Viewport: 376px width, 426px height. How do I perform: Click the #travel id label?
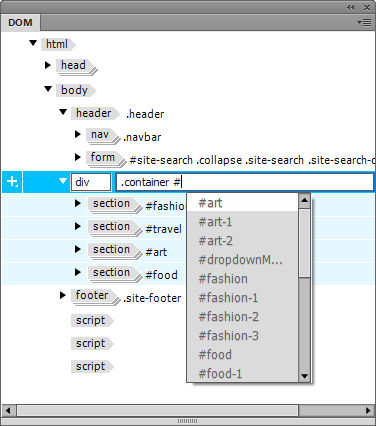[x=164, y=229]
